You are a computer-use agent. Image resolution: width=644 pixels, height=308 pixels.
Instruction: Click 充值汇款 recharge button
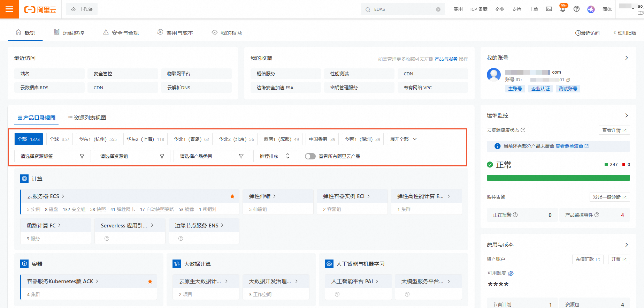pos(588,259)
